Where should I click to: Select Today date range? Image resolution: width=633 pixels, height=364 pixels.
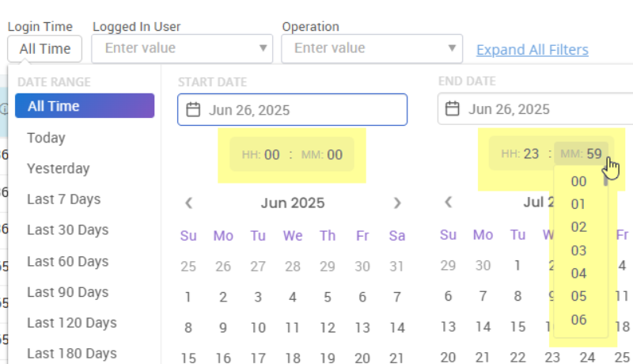tap(46, 138)
